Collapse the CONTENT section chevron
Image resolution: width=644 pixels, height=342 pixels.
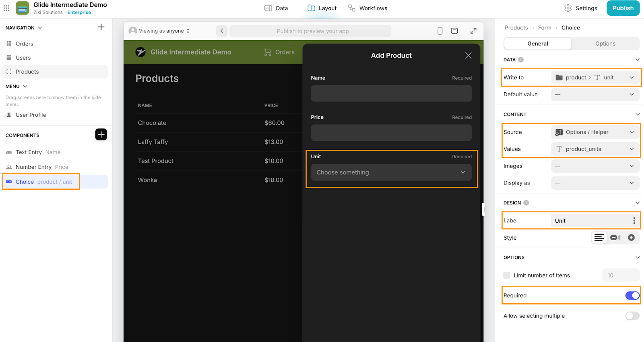click(638, 114)
